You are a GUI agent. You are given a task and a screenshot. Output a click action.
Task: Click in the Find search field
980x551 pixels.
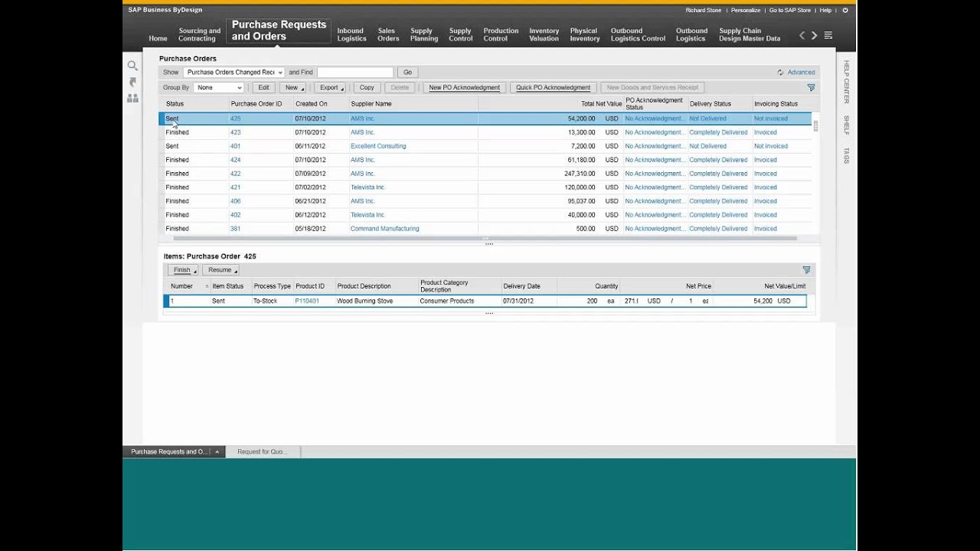pyautogui.click(x=354, y=73)
